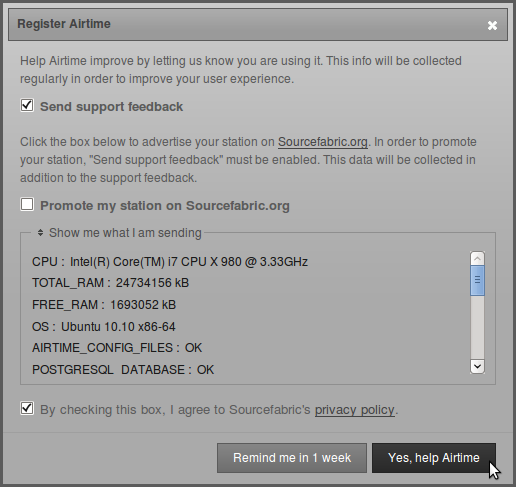This screenshot has height=487, width=516.
Task: Click the empty scrollbar track below the thumb
Action: [477, 328]
